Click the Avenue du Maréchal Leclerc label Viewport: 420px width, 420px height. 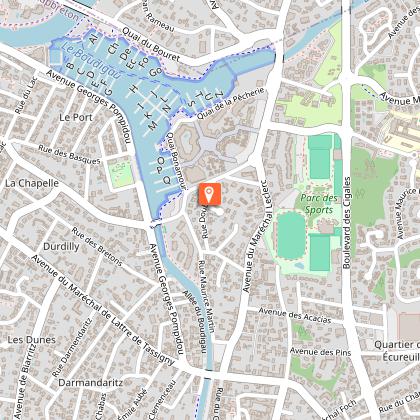[255, 237]
